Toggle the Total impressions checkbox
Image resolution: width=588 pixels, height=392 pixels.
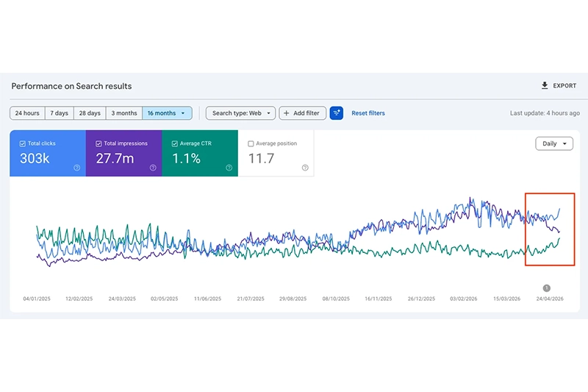(98, 143)
